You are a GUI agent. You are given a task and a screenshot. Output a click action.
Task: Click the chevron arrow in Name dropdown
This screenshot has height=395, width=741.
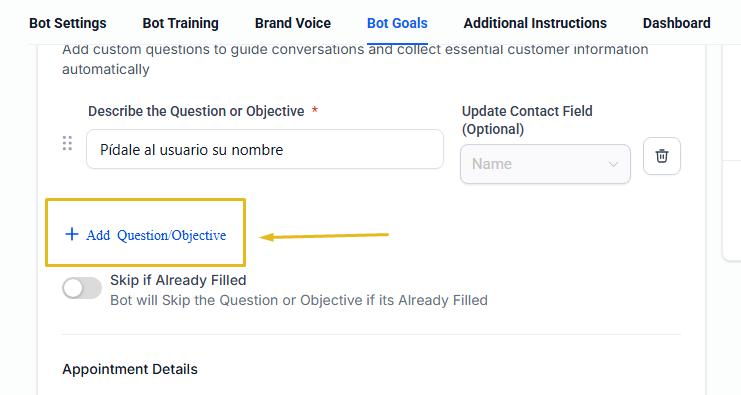pyautogui.click(x=613, y=164)
